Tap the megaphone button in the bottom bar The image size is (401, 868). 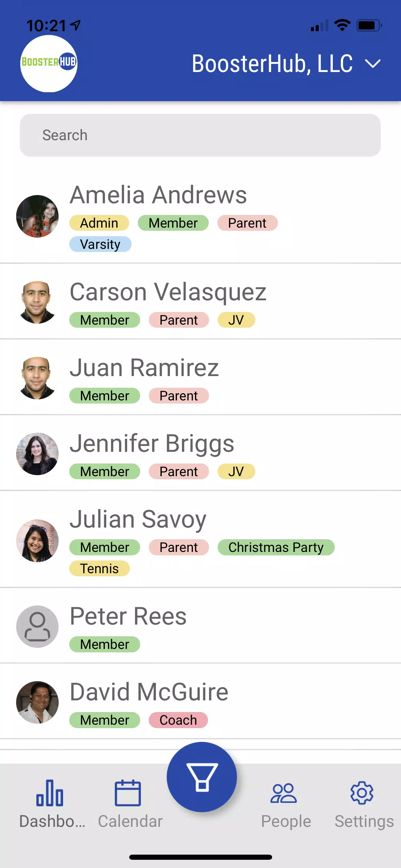(202, 777)
